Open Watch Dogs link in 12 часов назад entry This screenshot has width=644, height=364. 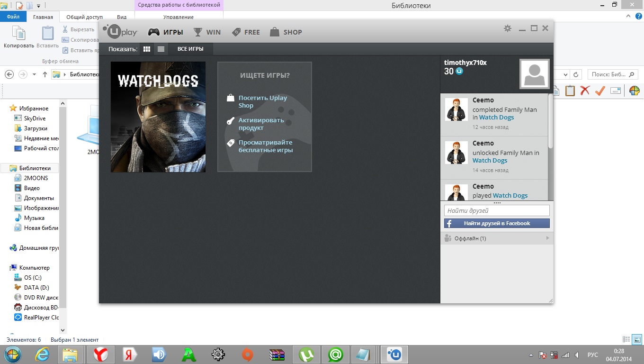pos(496,117)
